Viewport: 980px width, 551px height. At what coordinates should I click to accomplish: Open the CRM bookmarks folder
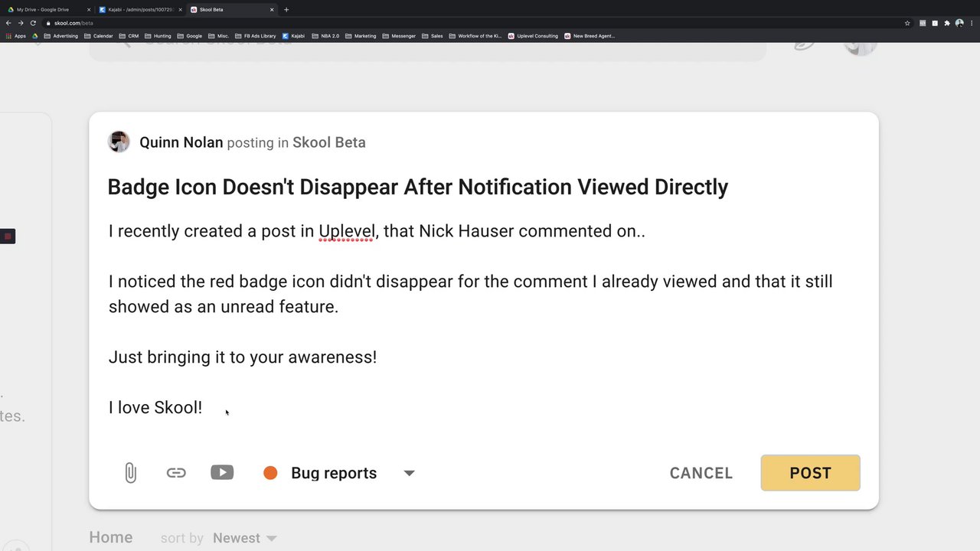(x=129, y=36)
